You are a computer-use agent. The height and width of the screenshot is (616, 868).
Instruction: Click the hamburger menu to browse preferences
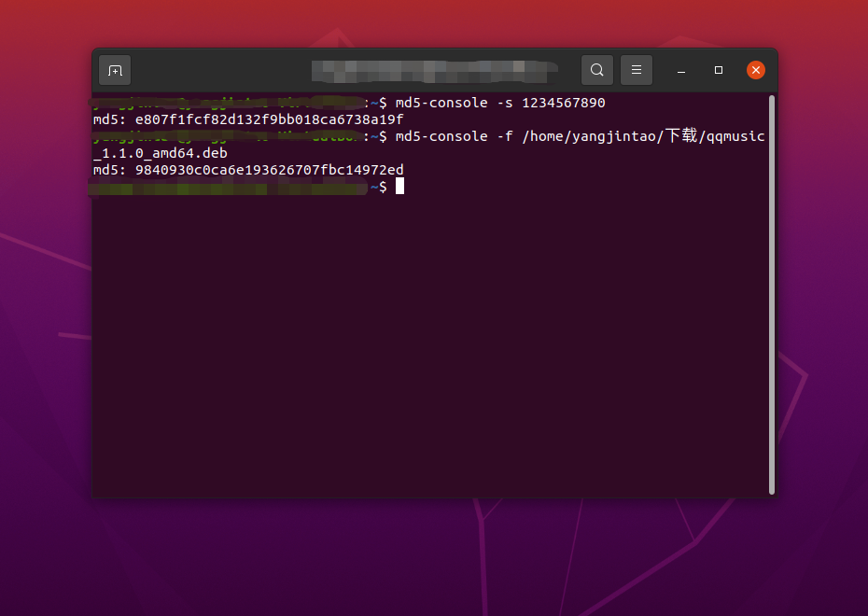click(636, 69)
